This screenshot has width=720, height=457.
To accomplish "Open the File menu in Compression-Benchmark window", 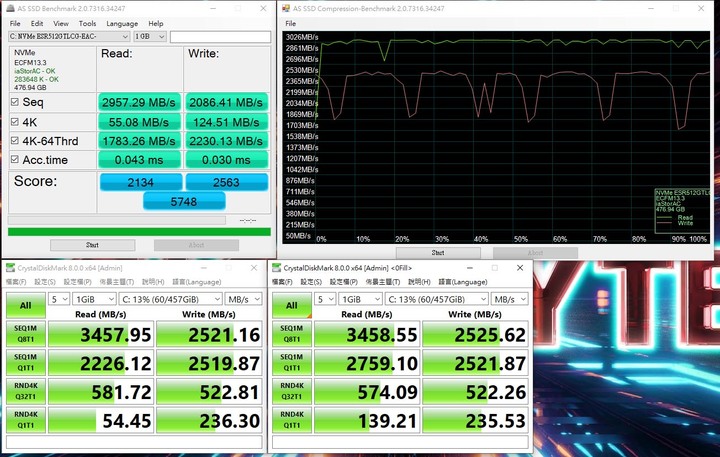I will click(x=291, y=23).
